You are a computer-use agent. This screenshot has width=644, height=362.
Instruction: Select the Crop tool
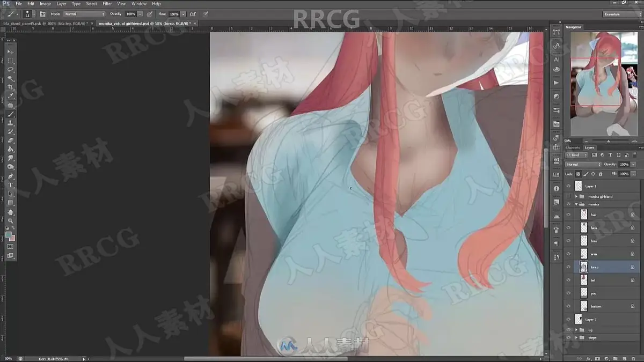point(10,87)
